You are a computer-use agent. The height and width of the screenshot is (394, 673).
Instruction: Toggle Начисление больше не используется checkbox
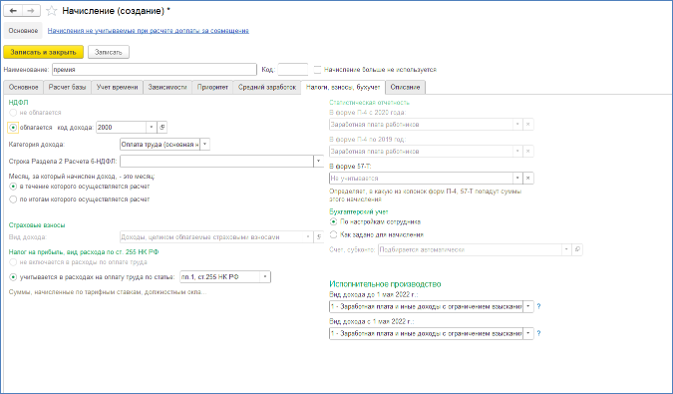click(x=317, y=70)
